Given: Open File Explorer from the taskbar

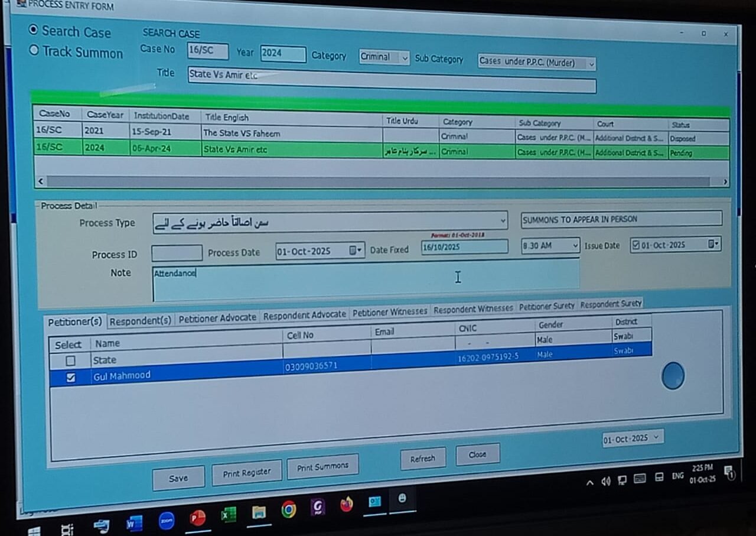Looking at the screenshot, I should (x=259, y=512).
